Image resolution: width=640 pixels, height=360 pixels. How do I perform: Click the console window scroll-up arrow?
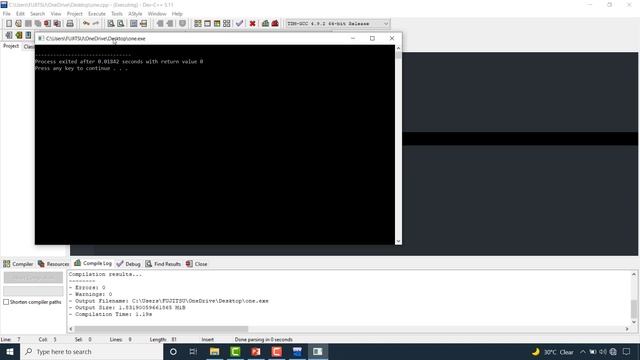(398, 48)
